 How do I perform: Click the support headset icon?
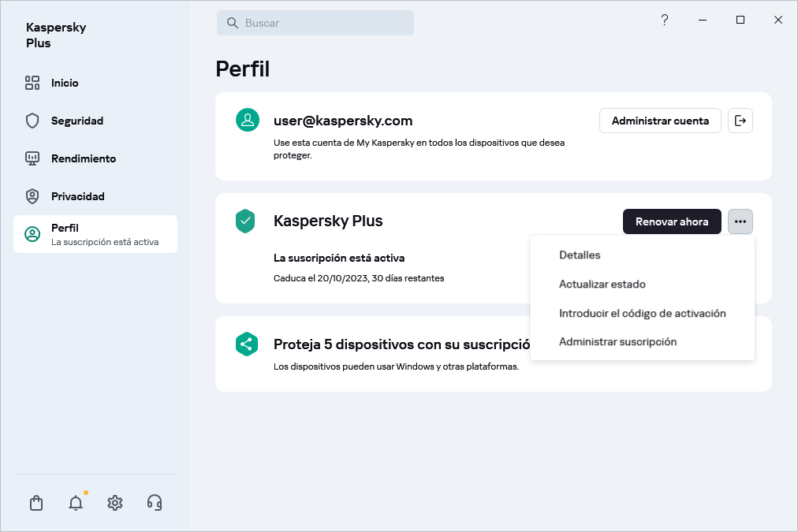[x=155, y=503]
